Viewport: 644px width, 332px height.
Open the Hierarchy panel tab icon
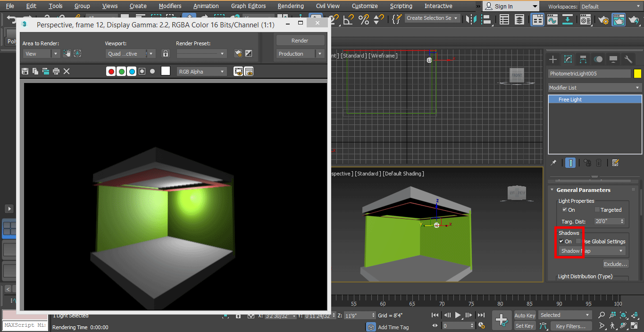583,59
